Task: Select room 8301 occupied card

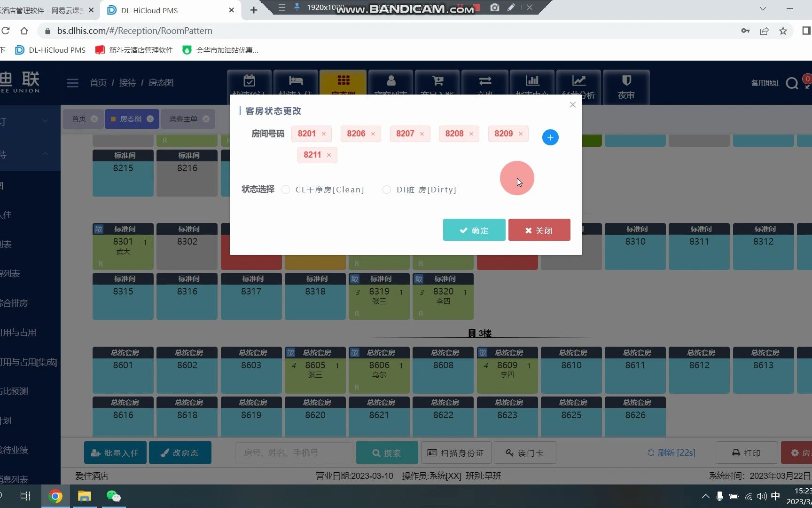Action: coord(123,246)
